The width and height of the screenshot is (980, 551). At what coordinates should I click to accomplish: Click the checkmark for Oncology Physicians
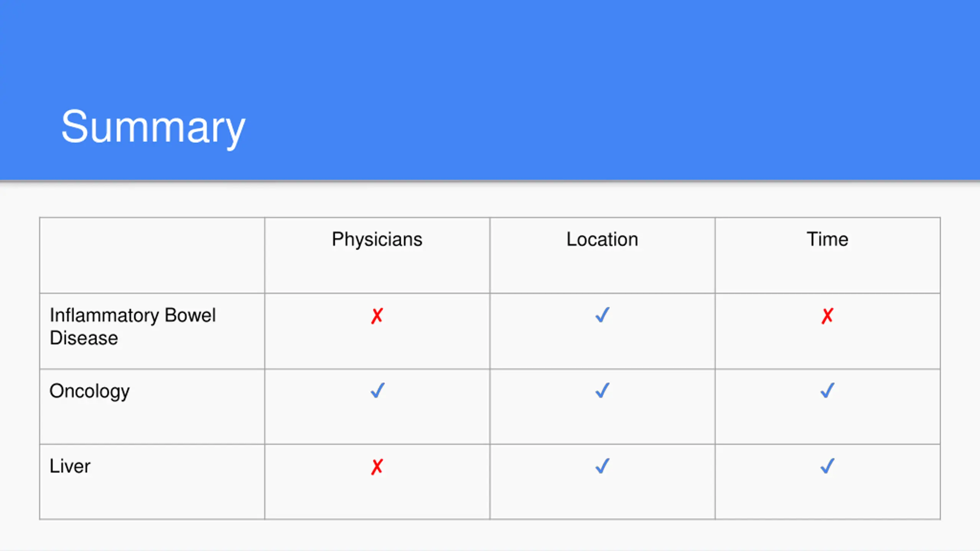point(377,391)
